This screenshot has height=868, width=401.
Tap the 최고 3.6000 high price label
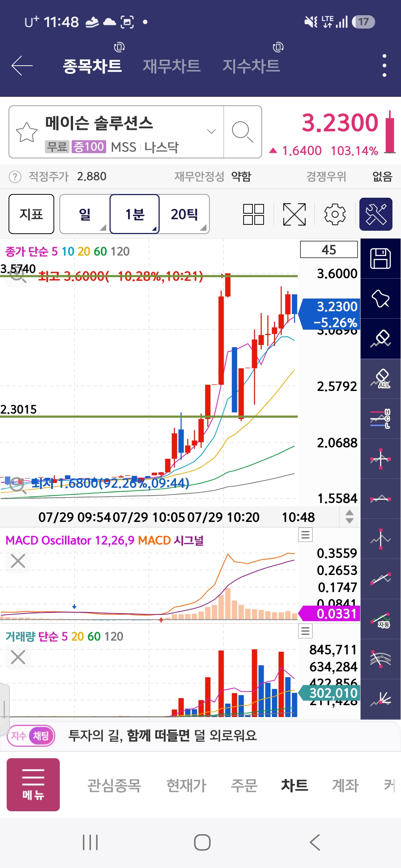[121, 276]
